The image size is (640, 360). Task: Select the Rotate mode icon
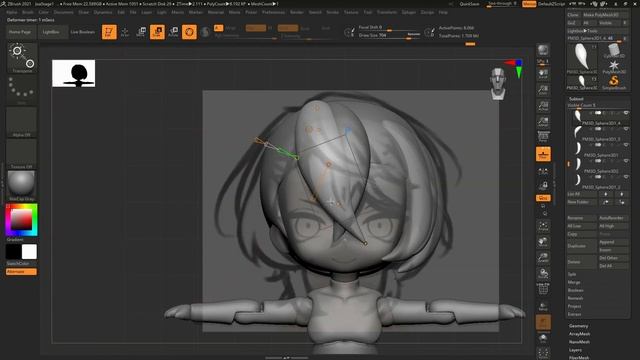pyautogui.click(x=173, y=32)
